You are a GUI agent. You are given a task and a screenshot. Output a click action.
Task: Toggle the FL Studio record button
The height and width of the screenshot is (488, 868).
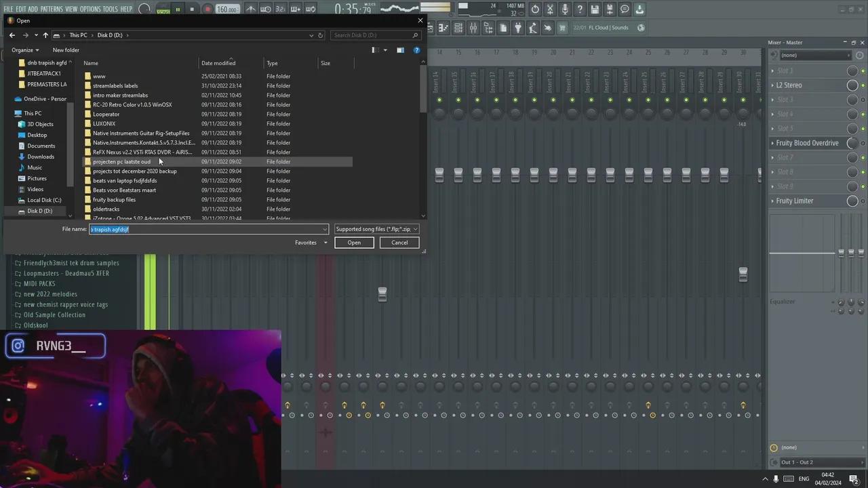(208, 9)
